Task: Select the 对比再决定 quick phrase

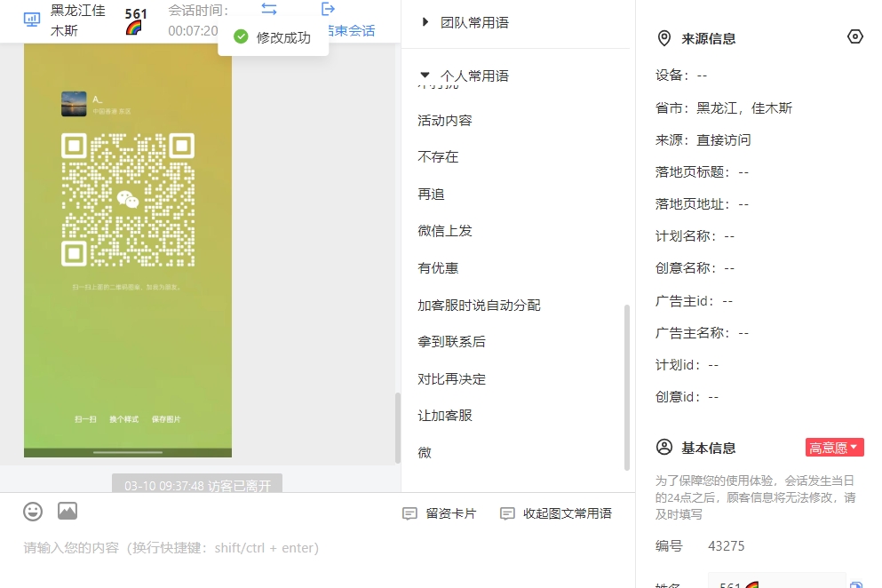Action: click(x=452, y=378)
